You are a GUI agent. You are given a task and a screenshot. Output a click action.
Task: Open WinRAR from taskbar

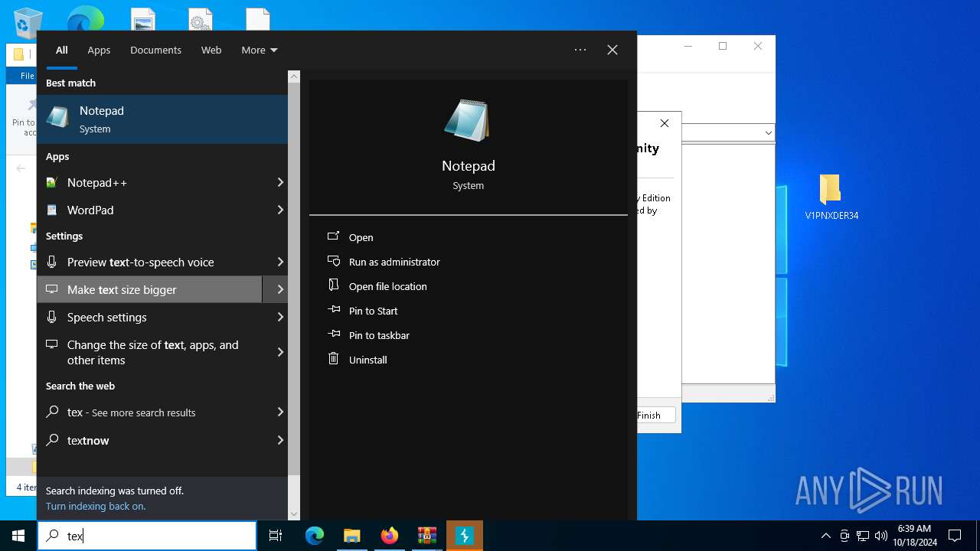coord(426,536)
